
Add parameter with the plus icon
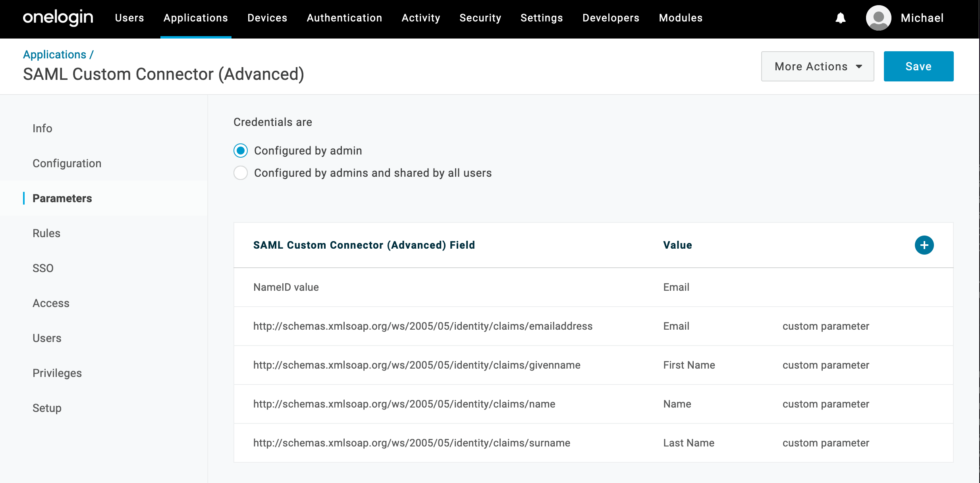coord(924,245)
